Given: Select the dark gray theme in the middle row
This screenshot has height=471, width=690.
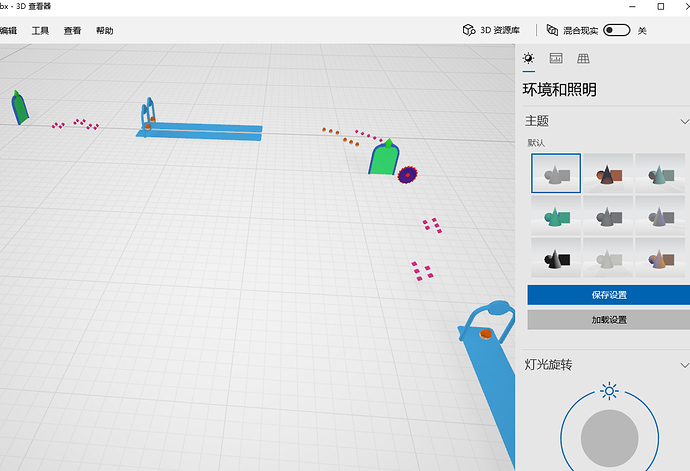Looking at the screenshot, I should click(x=608, y=215).
